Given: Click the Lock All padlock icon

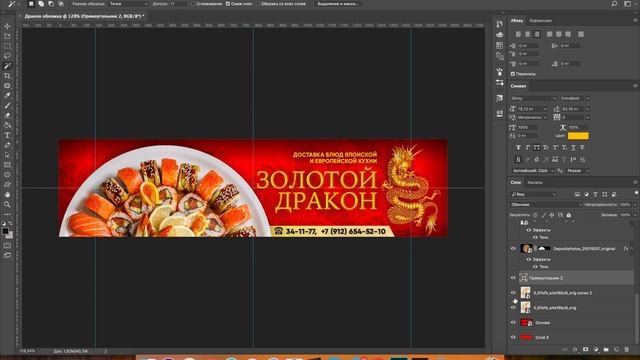Looking at the screenshot, I should [x=569, y=215].
